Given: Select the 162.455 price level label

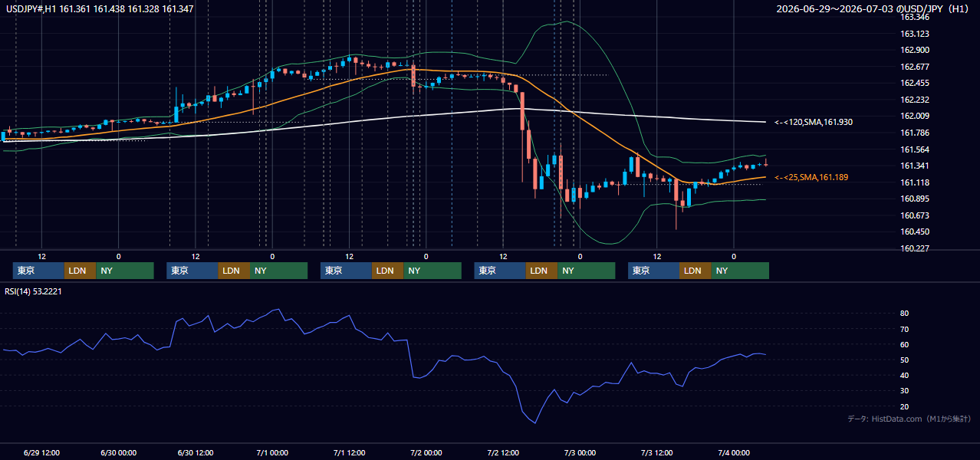Looking at the screenshot, I should (x=915, y=83).
